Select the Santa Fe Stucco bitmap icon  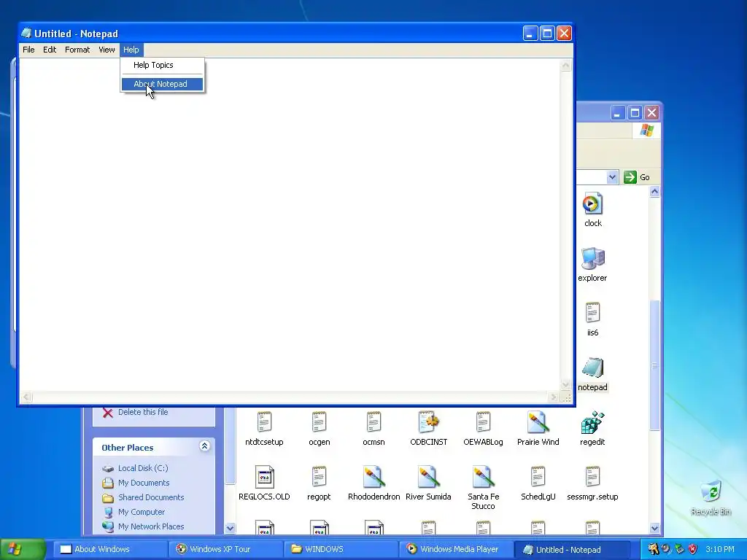point(483,477)
